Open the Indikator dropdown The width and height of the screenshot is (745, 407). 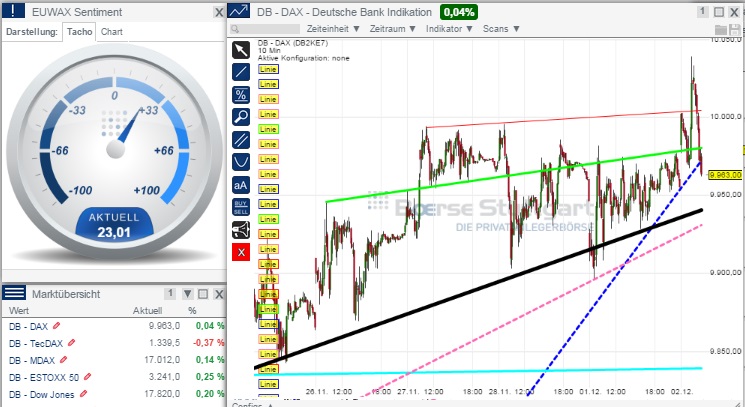click(x=449, y=29)
